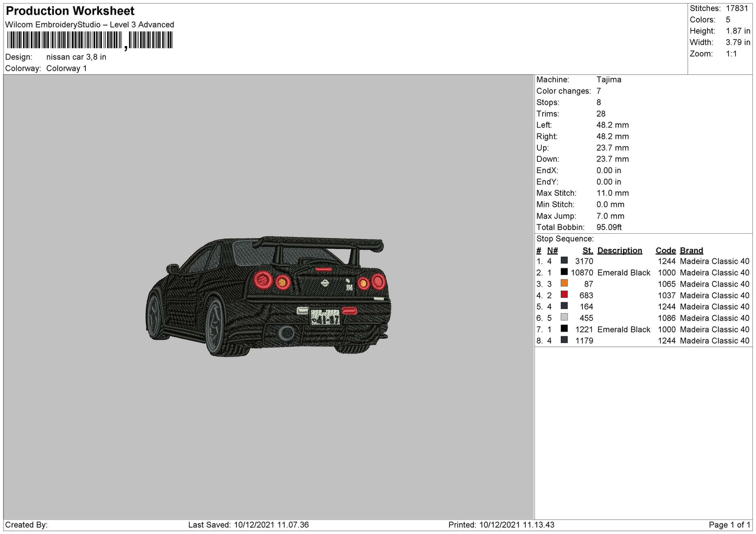The image size is (756, 534).
Task: Click 'Madeira Classic 40' in stop row 1
Action: click(x=715, y=262)
